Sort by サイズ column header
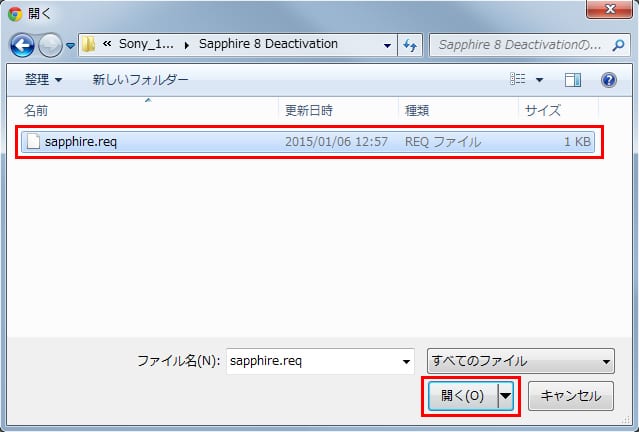The image size is (639, 432). tap(558, 110)
